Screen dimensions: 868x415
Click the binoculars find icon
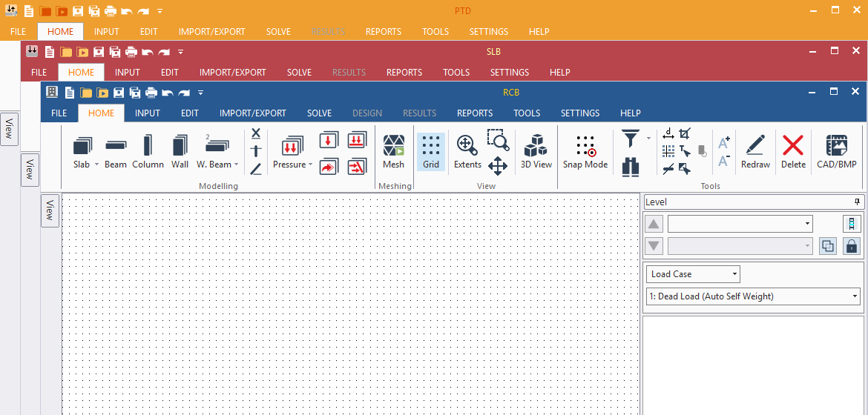(631, 166)
